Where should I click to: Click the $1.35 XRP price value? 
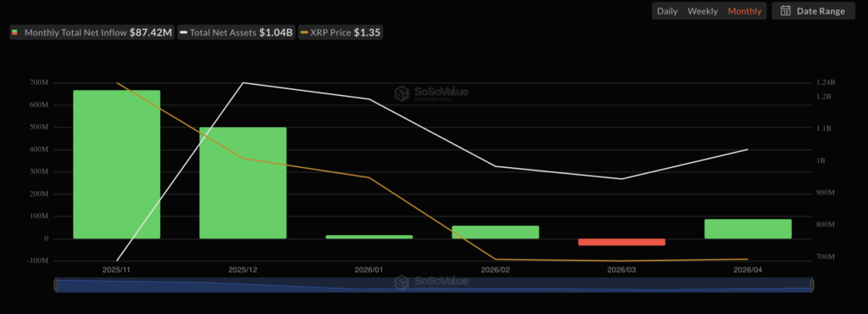[367, 33]
